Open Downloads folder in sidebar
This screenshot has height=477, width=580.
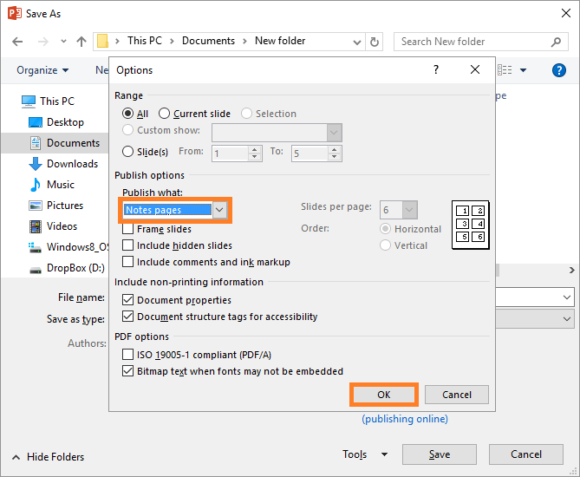64,163
